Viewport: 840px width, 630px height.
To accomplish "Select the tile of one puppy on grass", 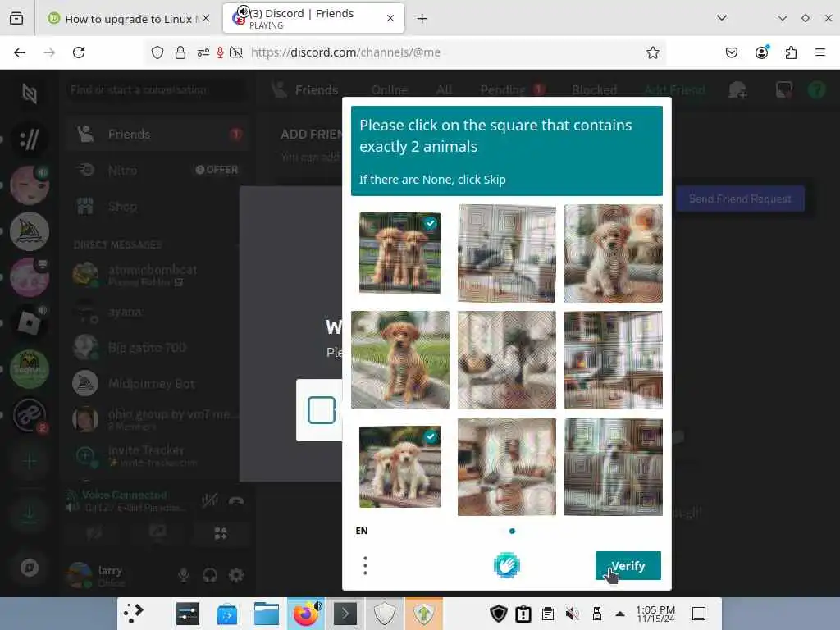I will [x=400, y=360].
